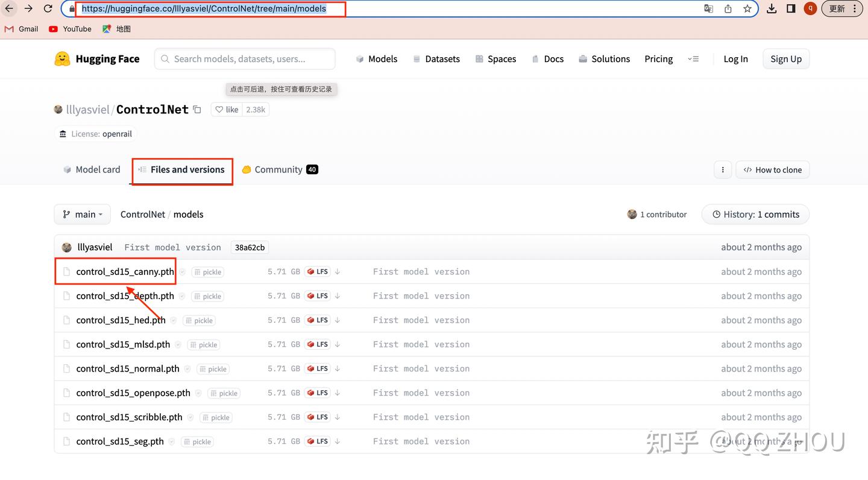Expand the extra navigation chevron after Pricing
The image size is (868, 480).
click(694, 58)
